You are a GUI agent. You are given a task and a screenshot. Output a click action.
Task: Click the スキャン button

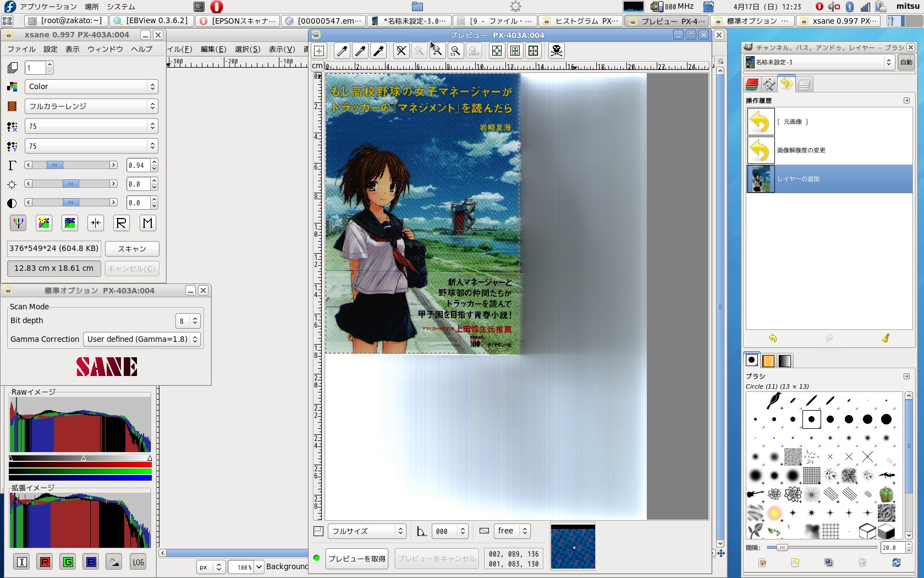[132, 249]
